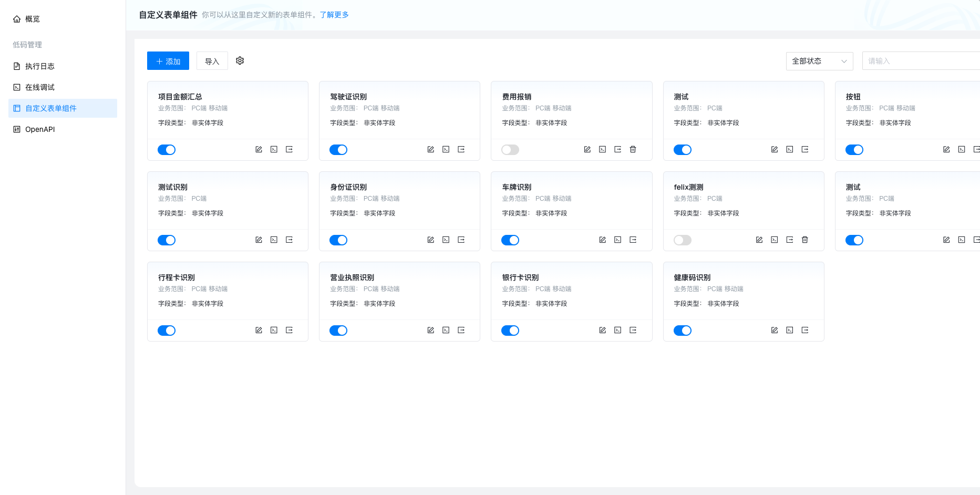Open debug console for 营业执照识别
This screenshot has height=495, width=980.
(446, 330)
